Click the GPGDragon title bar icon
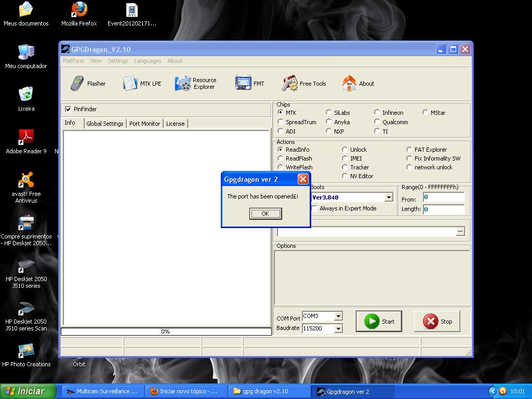 coord(65,49)
